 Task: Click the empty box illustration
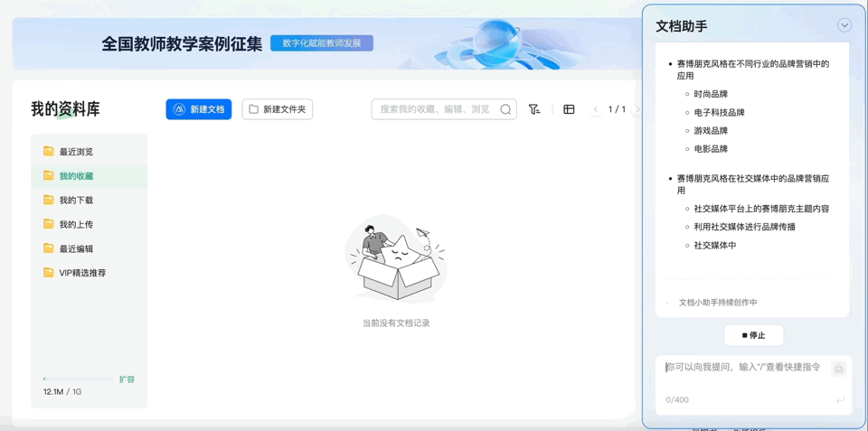click(x=395, y=258)
